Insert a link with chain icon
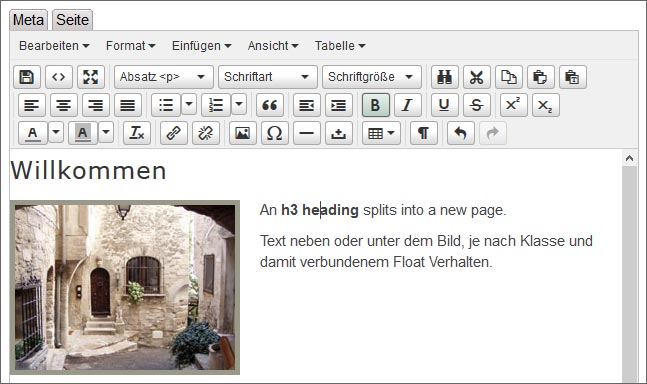This screenshot has width=647, height=384. click(x=173, y=133)
